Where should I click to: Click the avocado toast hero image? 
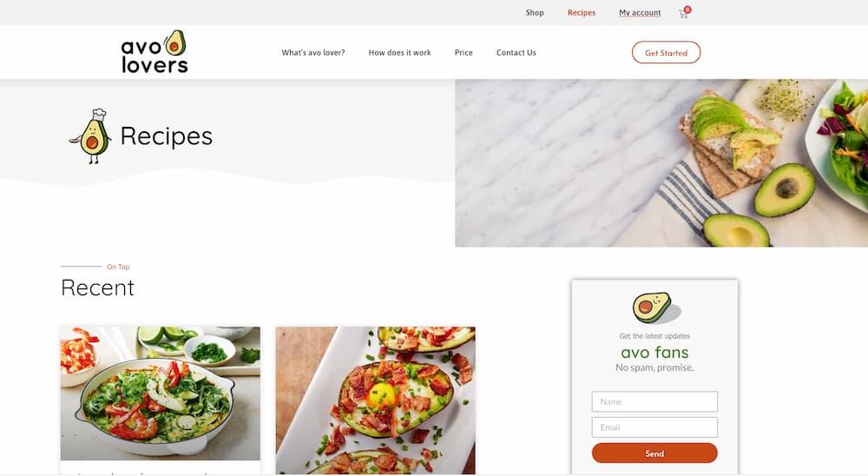coord(661,163)
